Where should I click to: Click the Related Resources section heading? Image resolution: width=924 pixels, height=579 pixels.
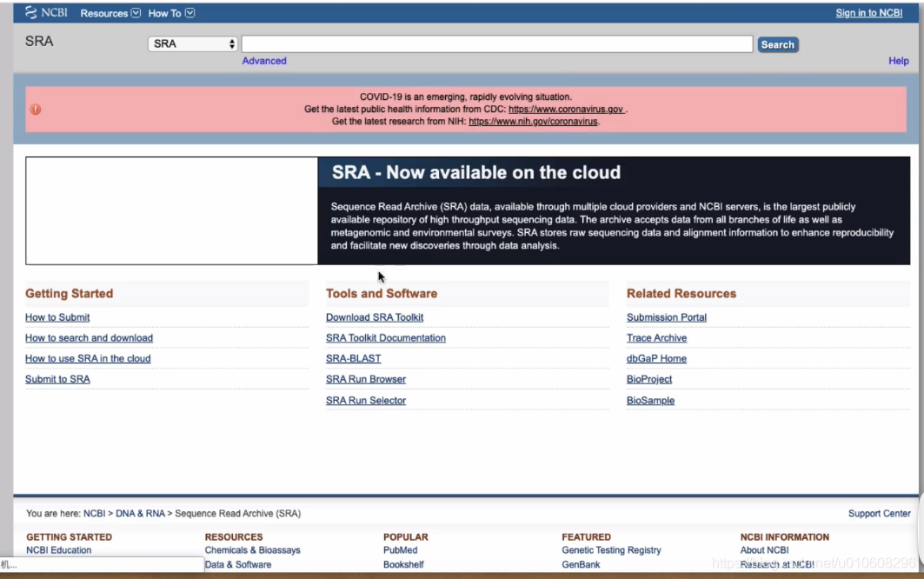click(x=681, y=294)
